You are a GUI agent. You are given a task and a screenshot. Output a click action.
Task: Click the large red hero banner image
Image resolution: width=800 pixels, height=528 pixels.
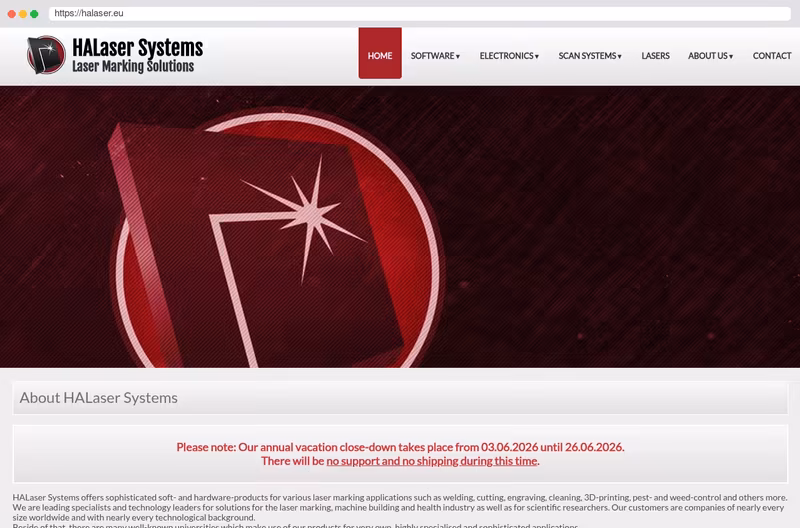point(400,227)
